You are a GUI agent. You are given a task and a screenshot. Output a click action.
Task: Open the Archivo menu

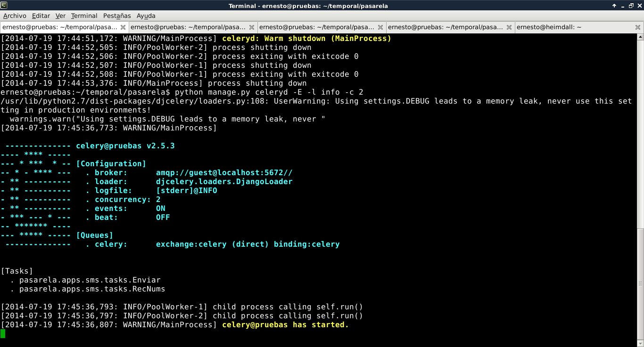(15, 16)
